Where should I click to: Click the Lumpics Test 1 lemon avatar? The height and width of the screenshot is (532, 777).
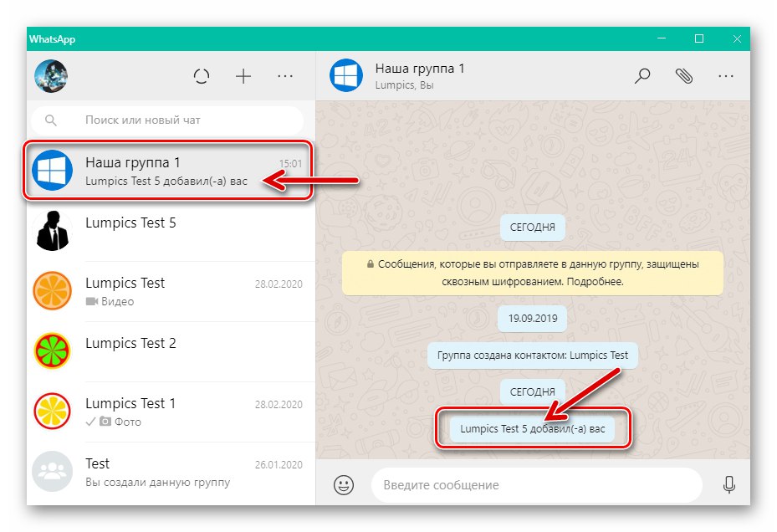53,411
